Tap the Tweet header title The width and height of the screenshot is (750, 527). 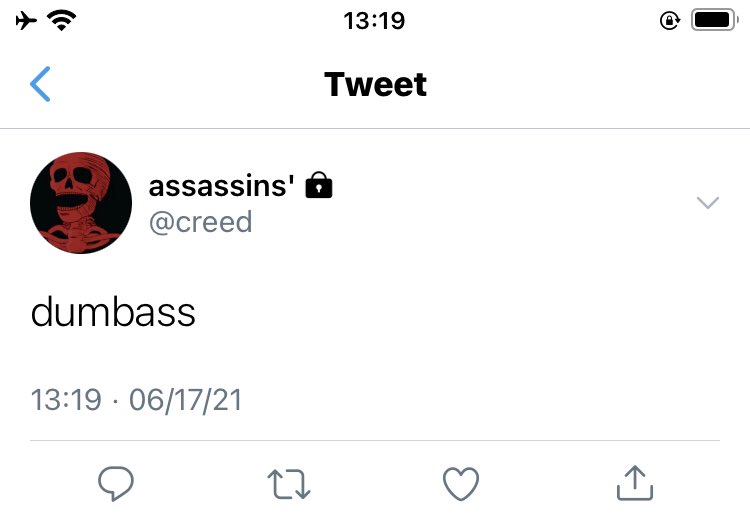click(375, 84)
